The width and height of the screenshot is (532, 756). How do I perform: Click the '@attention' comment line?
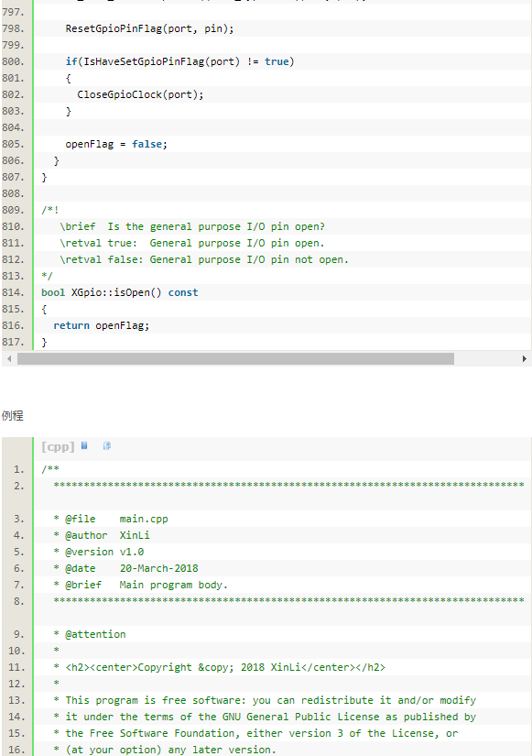point(90,634)
